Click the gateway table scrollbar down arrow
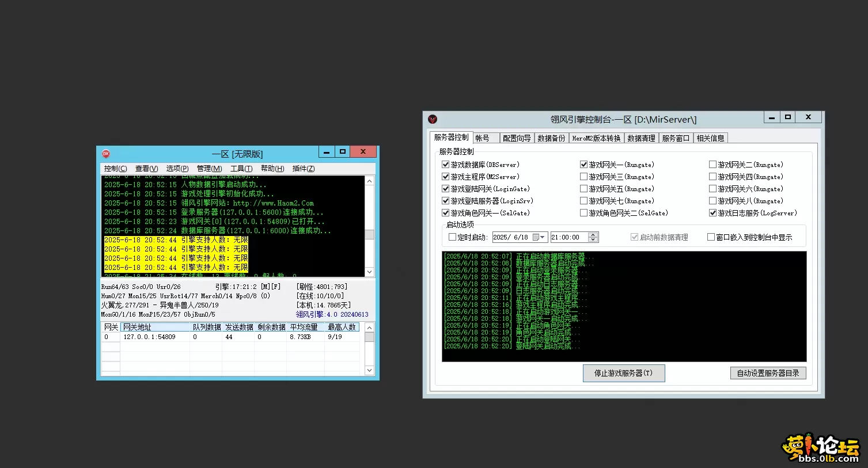 tap(370, 371)
